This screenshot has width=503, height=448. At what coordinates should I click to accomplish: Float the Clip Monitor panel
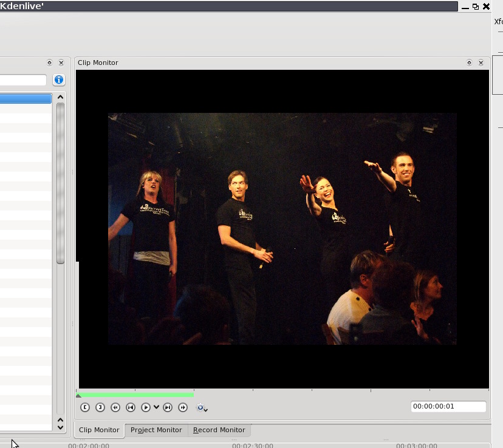coord(469,63)
